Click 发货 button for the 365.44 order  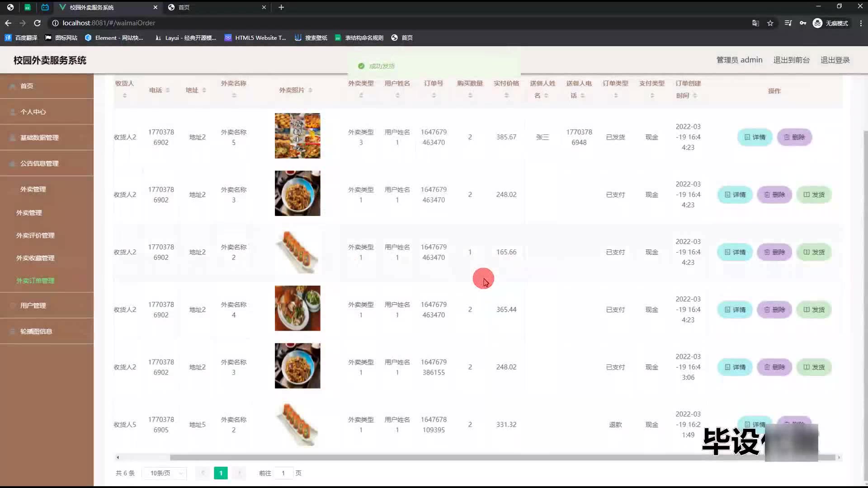tap(814, 310)
